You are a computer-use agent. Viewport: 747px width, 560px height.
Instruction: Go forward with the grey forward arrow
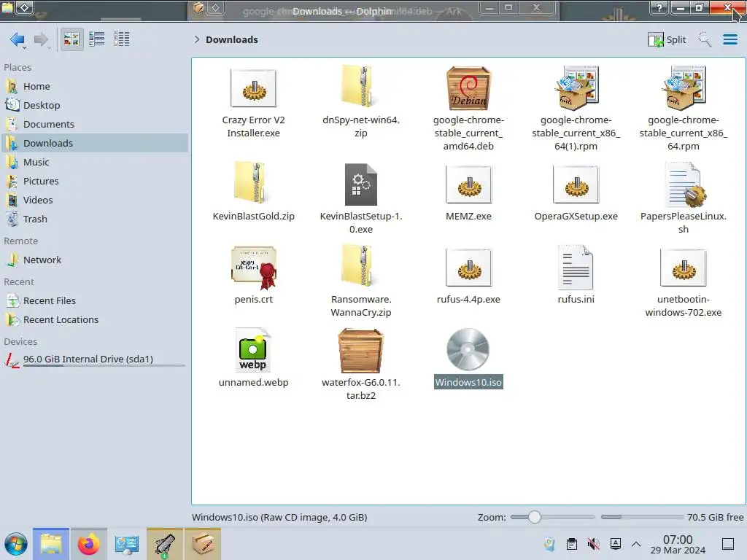click(42, 39)
